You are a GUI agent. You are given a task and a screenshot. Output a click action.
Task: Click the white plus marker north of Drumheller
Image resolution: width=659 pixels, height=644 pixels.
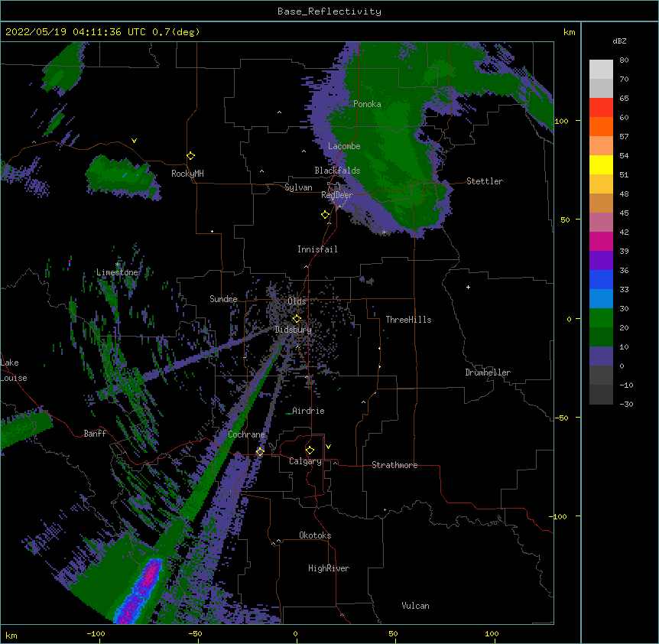(468, 287)
